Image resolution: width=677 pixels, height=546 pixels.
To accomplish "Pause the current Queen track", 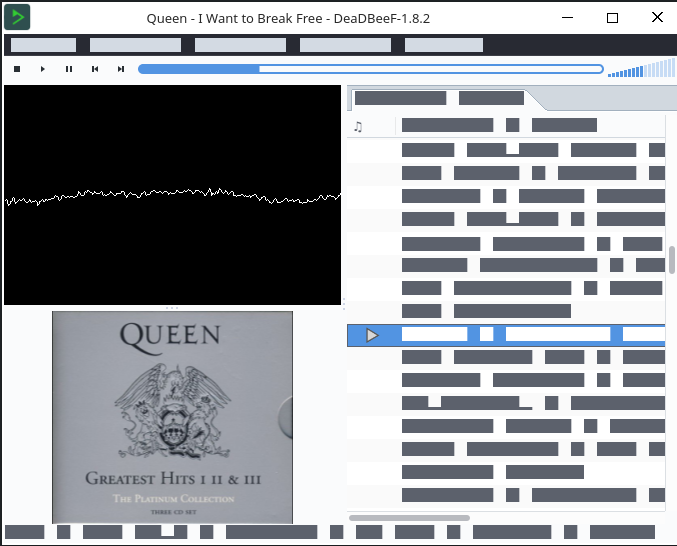I will click(x=69, y=69).
